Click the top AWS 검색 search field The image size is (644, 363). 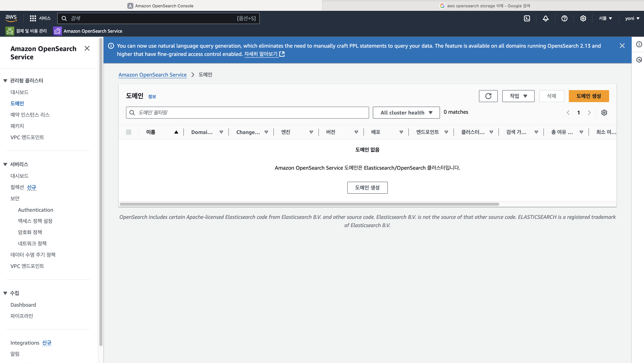pos(158,18)
